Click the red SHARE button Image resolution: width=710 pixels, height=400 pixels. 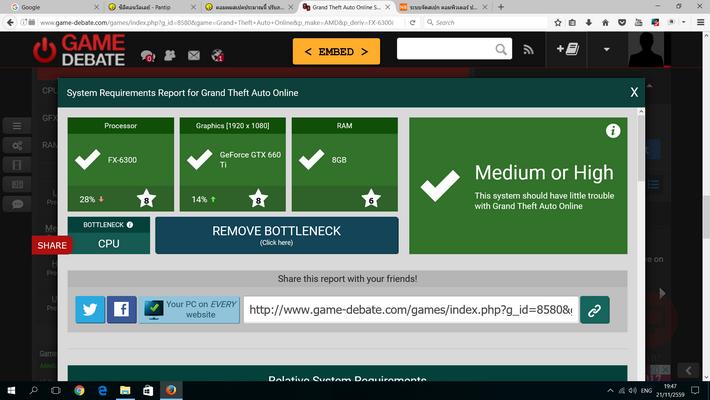pyautogui.click(x=52, y=245)
